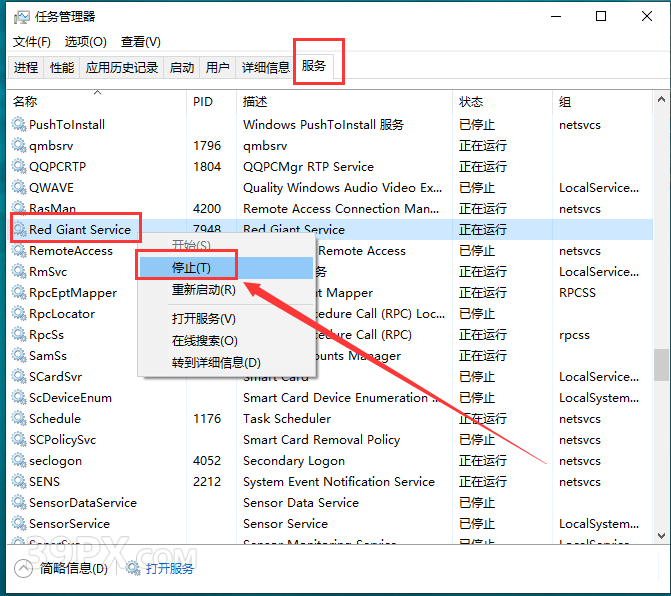Click the gear icon beside PushToInstall service
The width and height of the screenshot is (671, 596).
tap(18, 125)
